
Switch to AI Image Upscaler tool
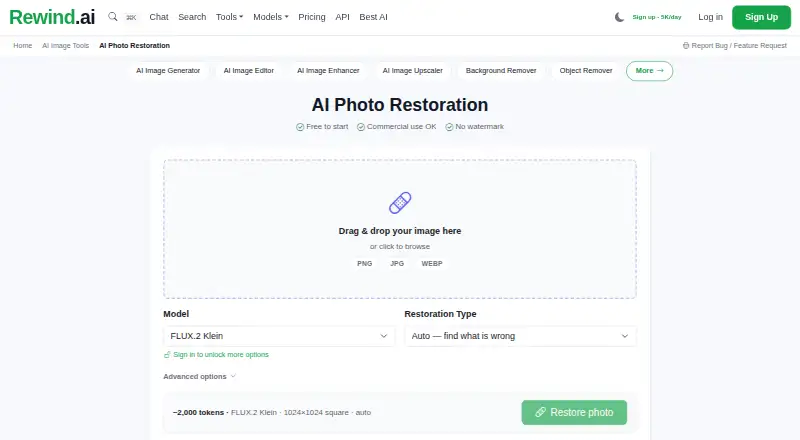413,70
